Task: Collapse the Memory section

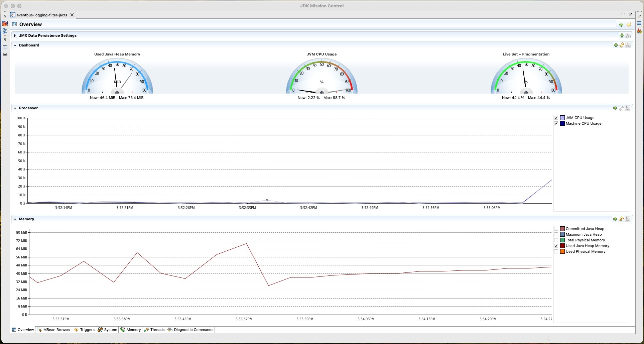Action: (x=15, y=219)
